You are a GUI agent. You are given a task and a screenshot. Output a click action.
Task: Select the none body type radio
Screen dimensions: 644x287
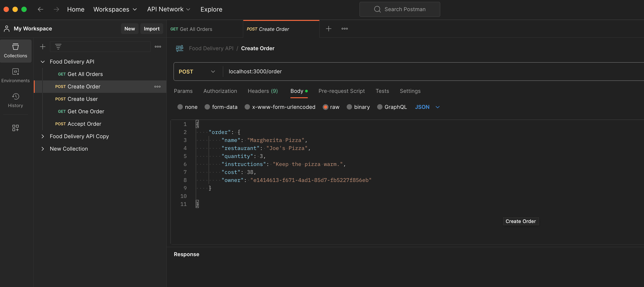tap(180, 107)
